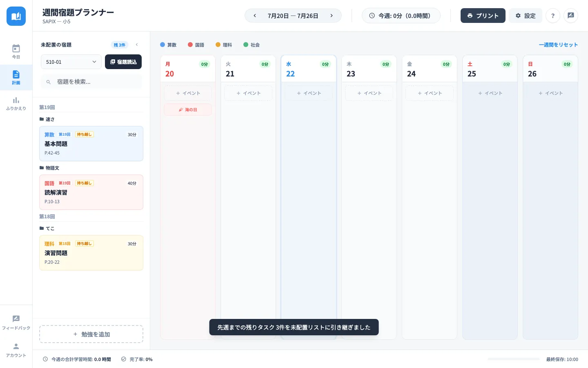Click the プリント button
Screen dimensions: 588x368
coord(483,16)
